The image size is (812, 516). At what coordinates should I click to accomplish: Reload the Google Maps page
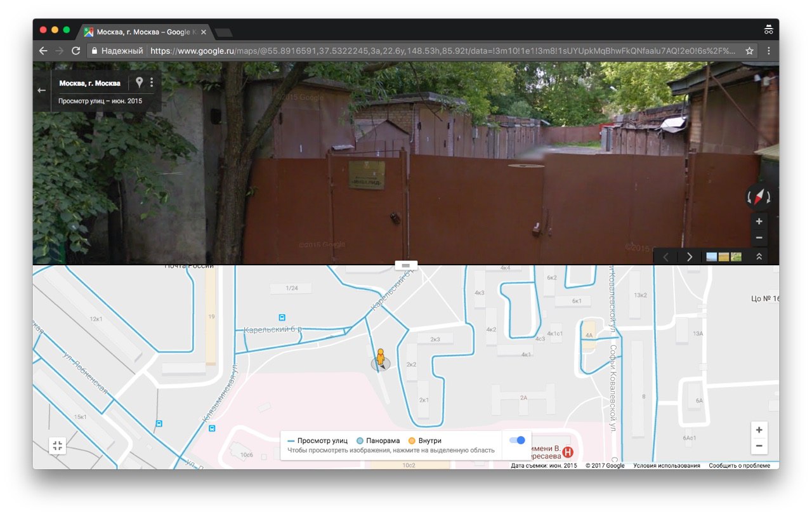coord(76,51)
